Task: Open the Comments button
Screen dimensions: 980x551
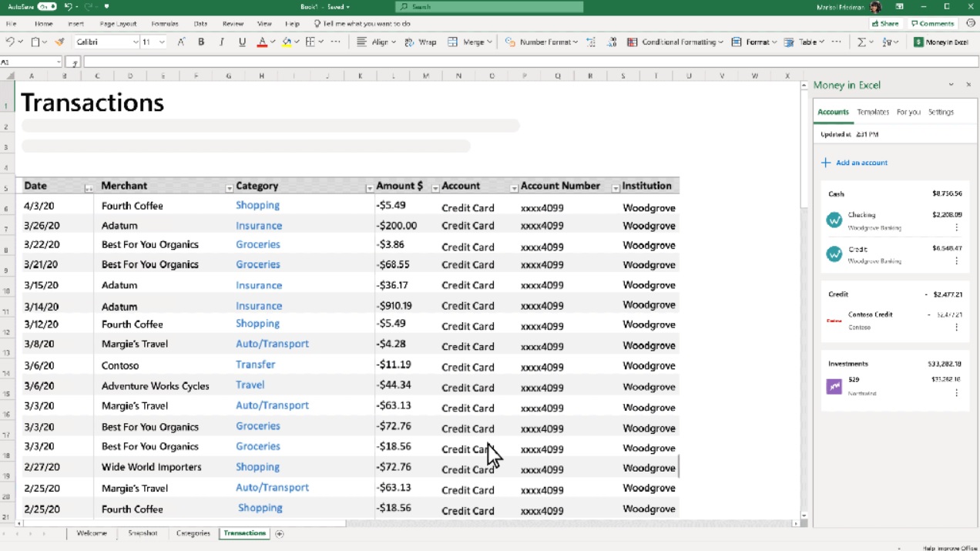Action: 932,24
